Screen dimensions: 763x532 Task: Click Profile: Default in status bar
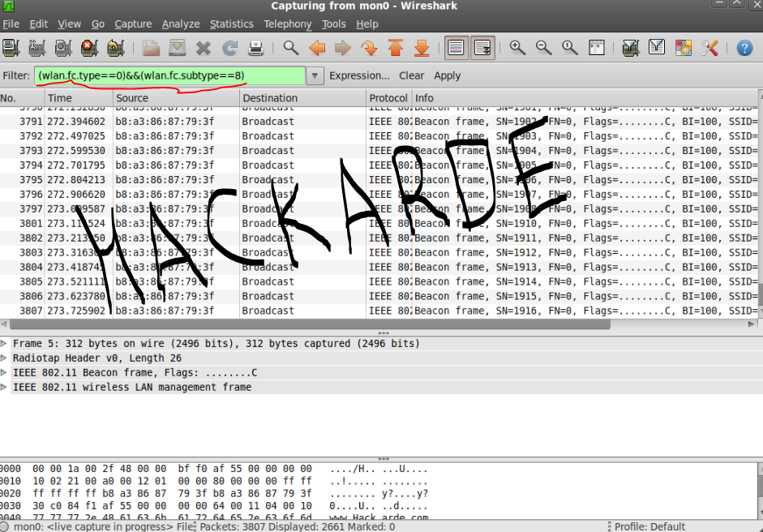point(649,526)
